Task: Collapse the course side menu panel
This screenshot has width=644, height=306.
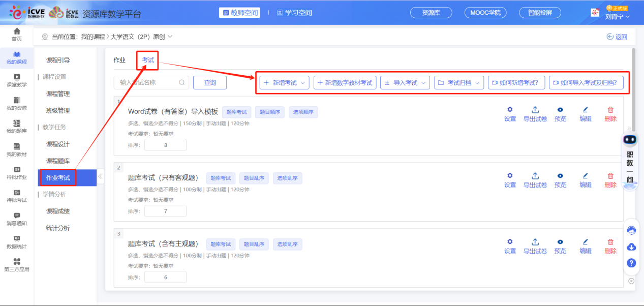Action: pos(100,177)
